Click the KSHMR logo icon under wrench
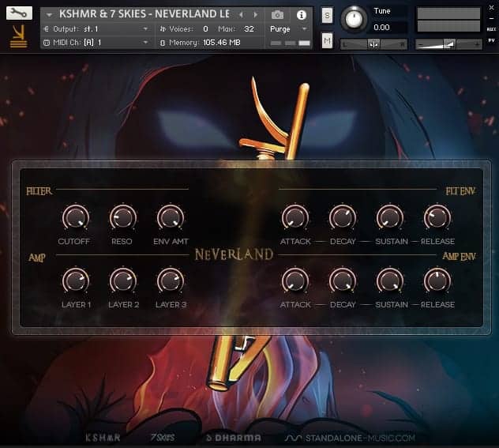 pyautogui.click(x=19, y=36)
